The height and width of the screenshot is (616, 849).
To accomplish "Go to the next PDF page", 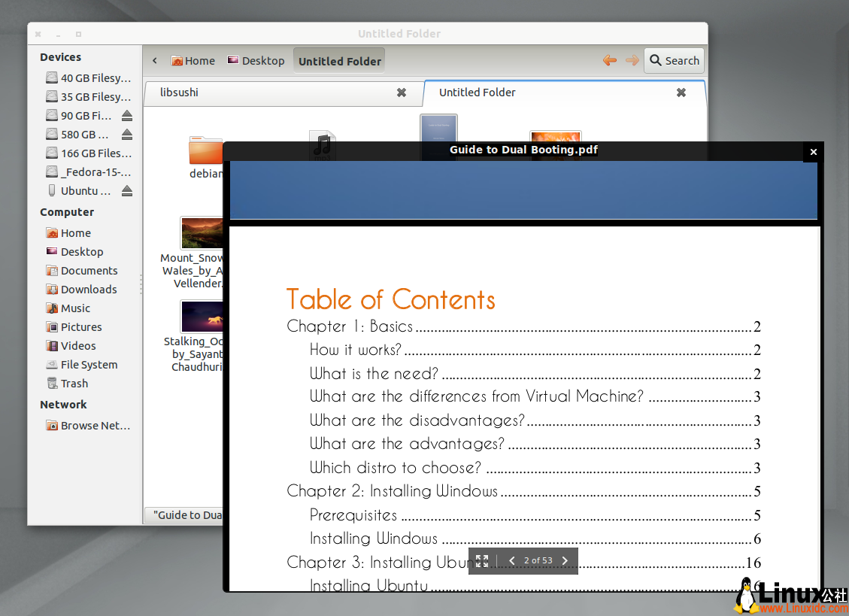I will (x=565, y=560).
